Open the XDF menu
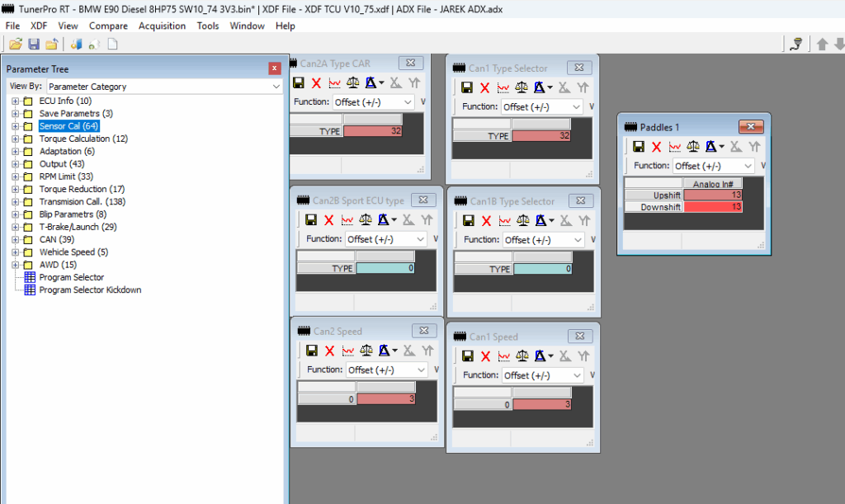 (x=39, y=26)
